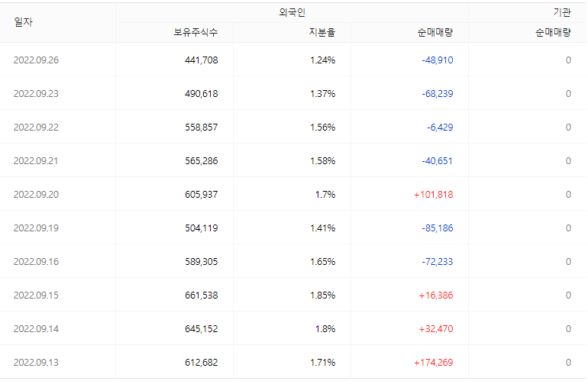Click holdings value 589,305
Screen dimensions: 588x381
pos(202,261)
